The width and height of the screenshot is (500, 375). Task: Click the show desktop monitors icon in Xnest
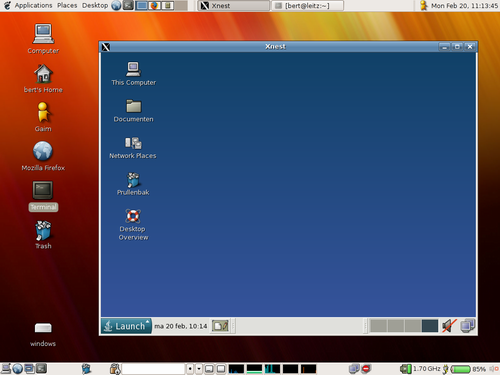click(x=468, y=326)
